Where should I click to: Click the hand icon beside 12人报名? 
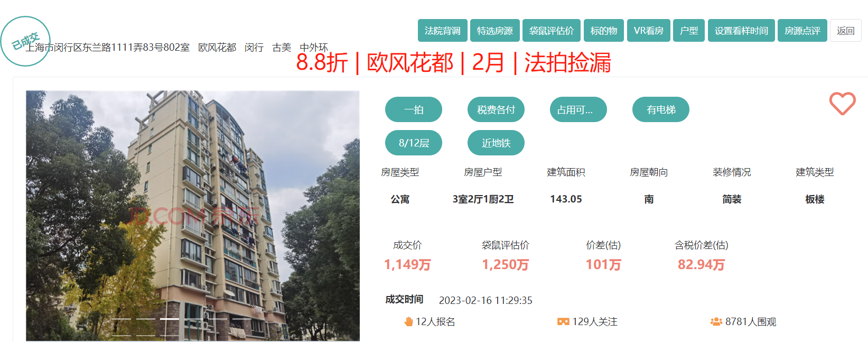(x=408, y=321)
